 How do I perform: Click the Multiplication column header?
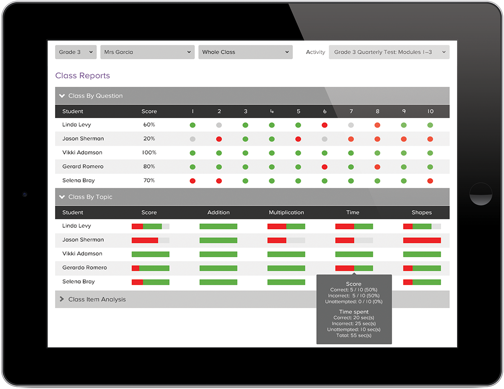[x=286, y=212]
